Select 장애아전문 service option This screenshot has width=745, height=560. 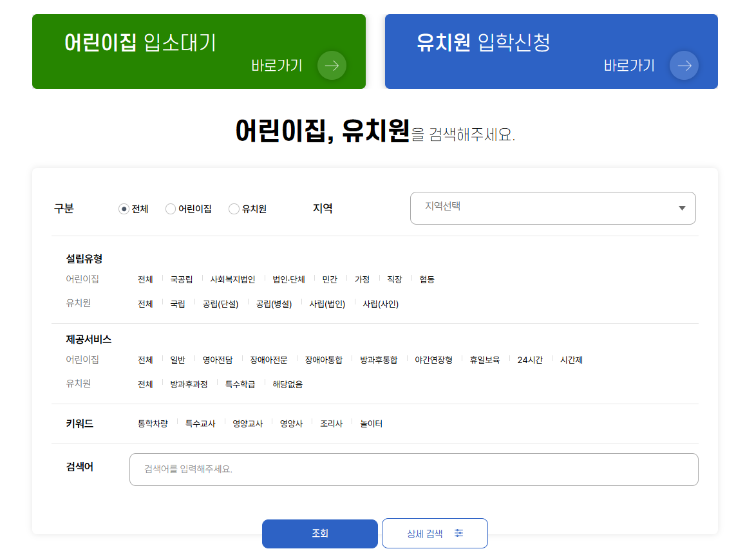click(x=269, y=360)
